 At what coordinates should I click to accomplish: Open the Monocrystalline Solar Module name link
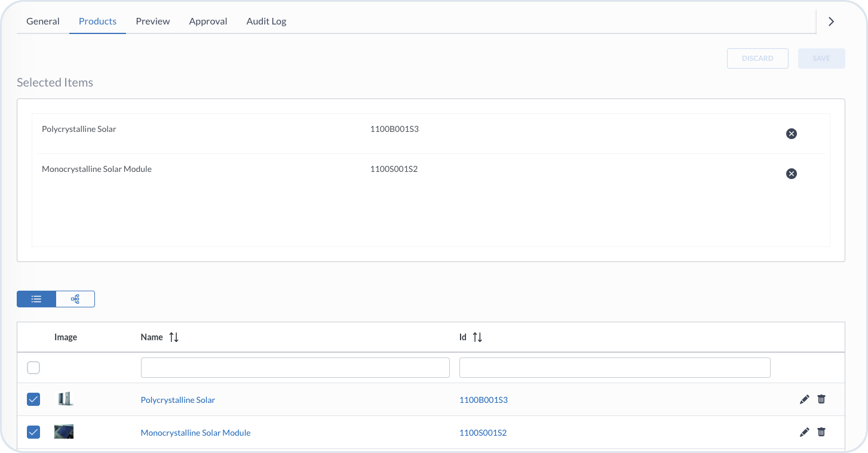[196, 433]
